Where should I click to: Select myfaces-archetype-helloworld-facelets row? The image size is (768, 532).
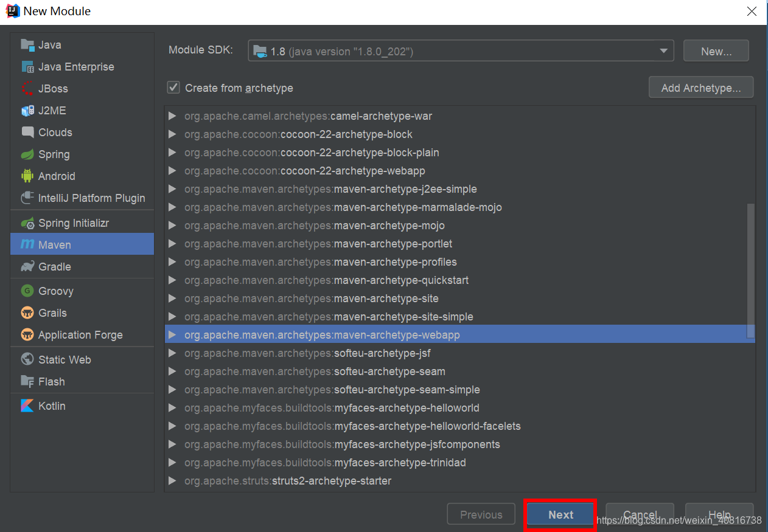[460, 426]
